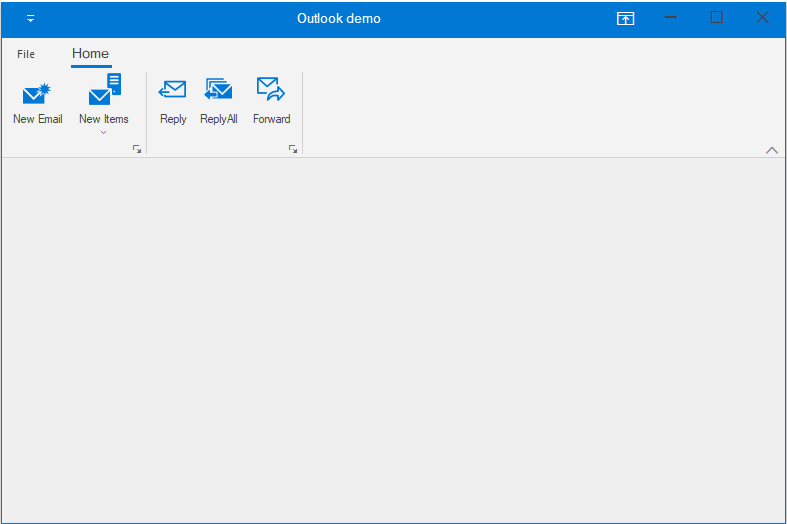Open the File menu tab

point(26,54)
